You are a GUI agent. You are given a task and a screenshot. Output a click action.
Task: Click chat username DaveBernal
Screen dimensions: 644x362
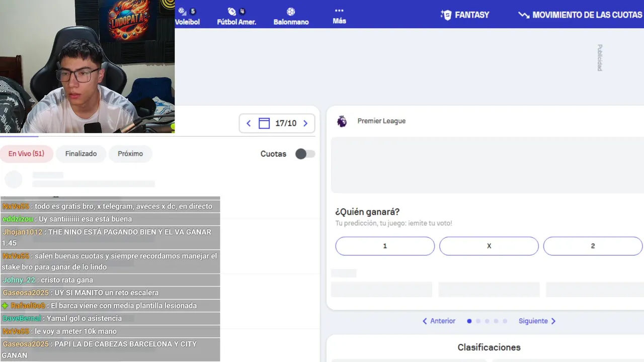click(22, 318)
